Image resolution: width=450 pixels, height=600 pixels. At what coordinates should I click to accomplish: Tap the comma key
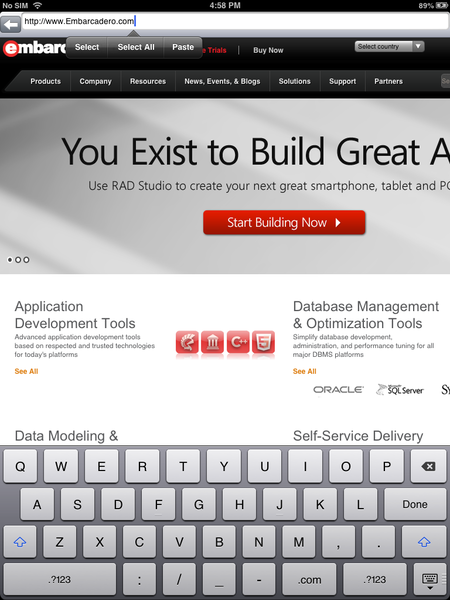pos(338,542)
